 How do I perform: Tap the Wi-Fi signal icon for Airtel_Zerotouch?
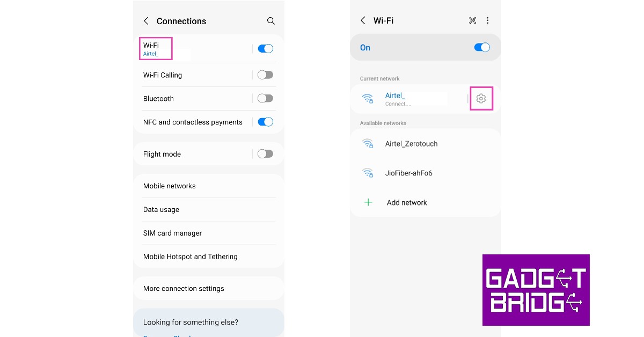pyautogui.click(x=368, y=143)
